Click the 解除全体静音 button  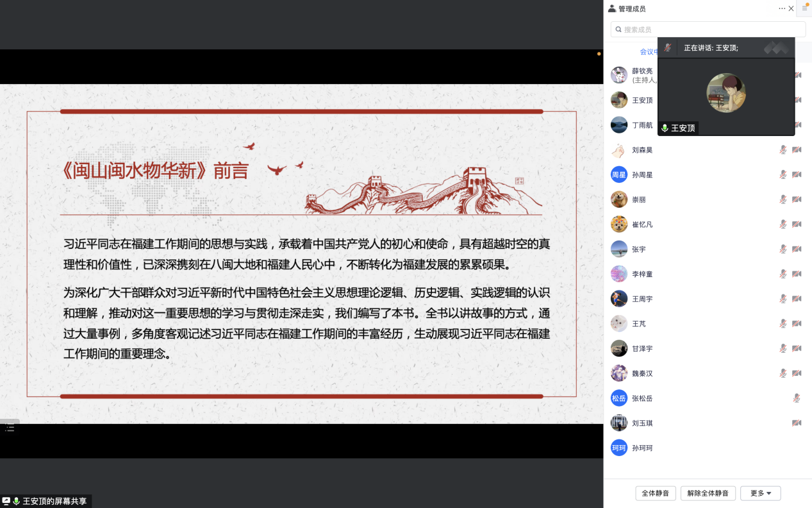708,493
